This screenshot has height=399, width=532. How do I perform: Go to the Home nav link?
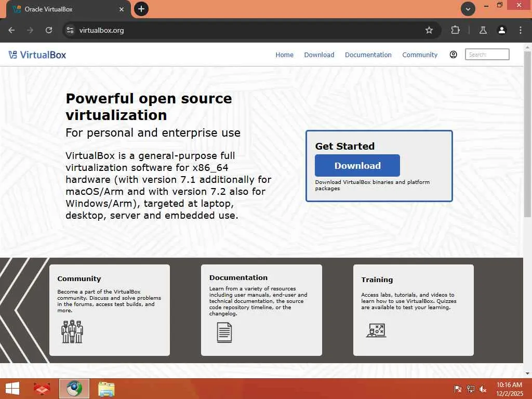[284, 55]
